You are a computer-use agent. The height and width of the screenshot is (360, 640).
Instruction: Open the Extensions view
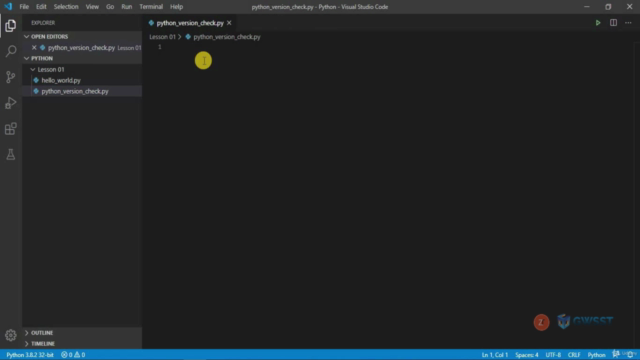click(x=11, y=129)
